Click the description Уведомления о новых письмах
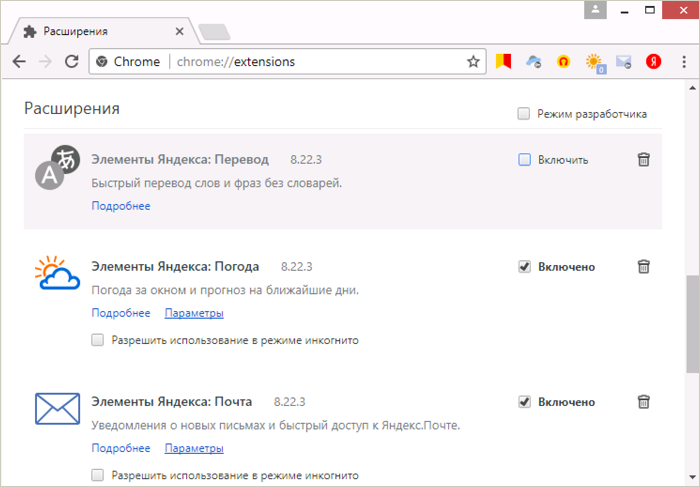Viewport: 700px width, 487px height. (x=275, y=425)
